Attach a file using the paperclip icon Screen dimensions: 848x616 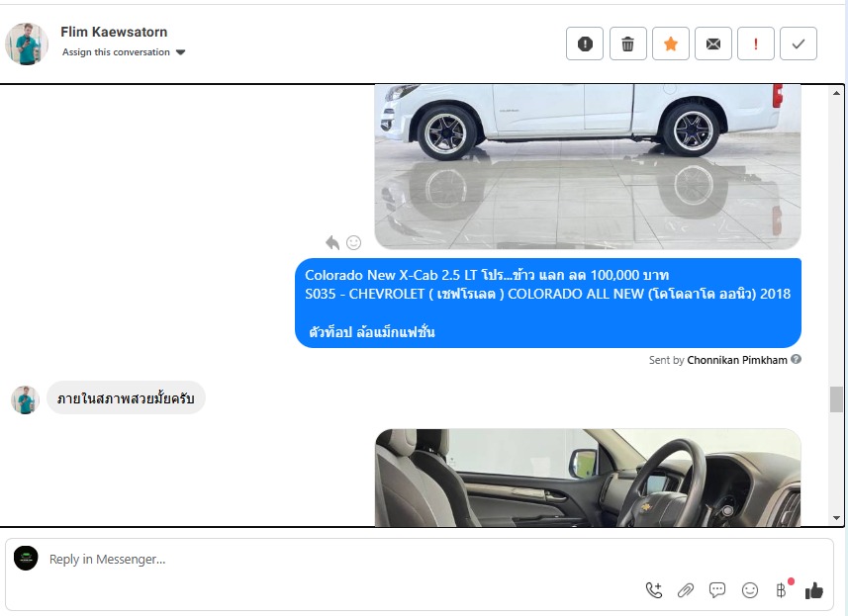tap(685, 590)
